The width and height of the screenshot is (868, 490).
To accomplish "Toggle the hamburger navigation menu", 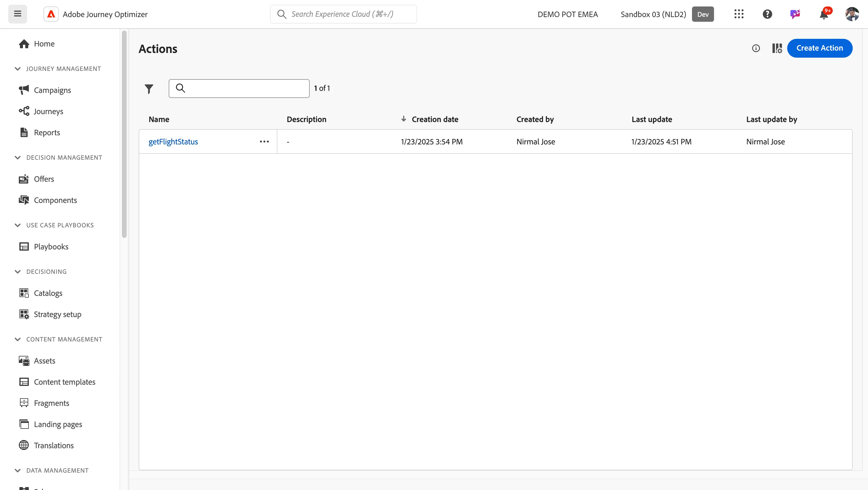I will click(x=18, y=14).
